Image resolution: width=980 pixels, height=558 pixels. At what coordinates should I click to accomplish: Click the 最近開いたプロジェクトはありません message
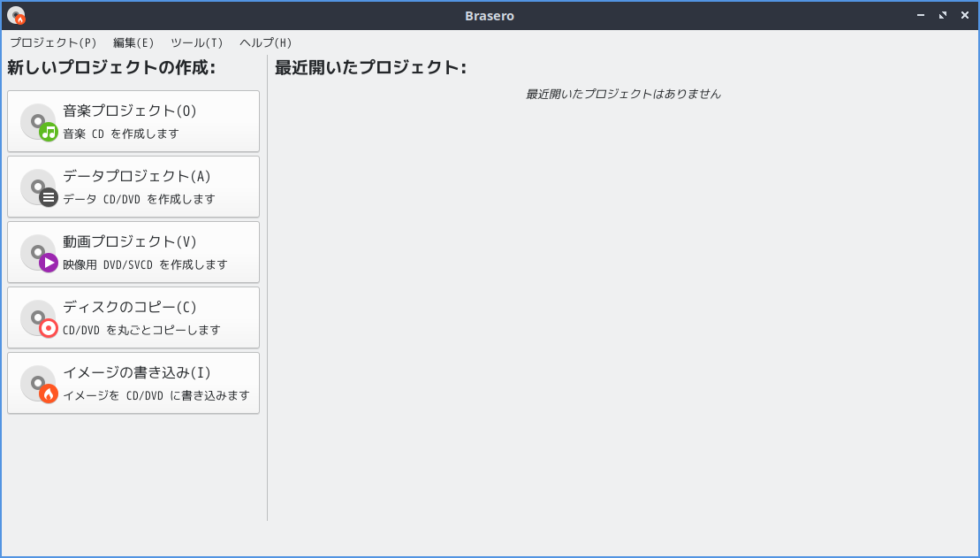[x=623, y=95]
